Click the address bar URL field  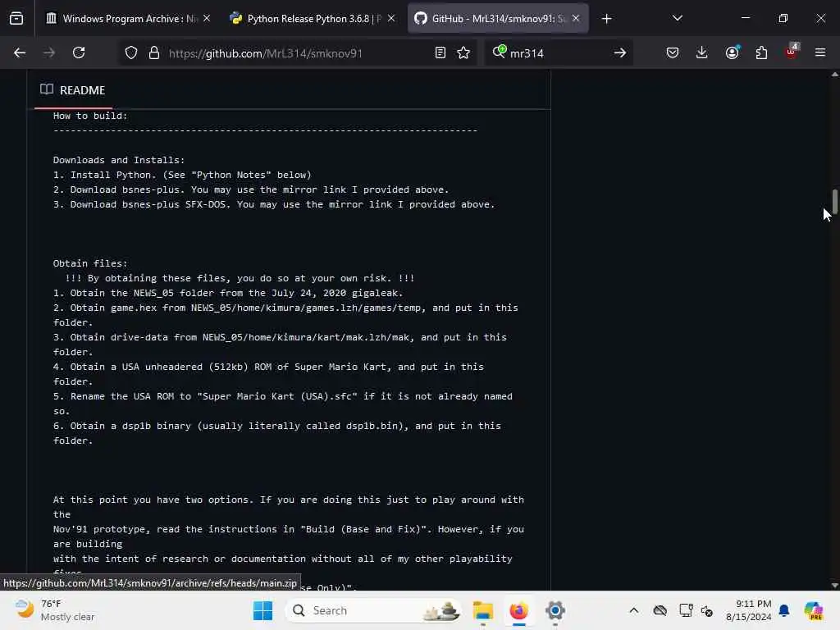297,53
